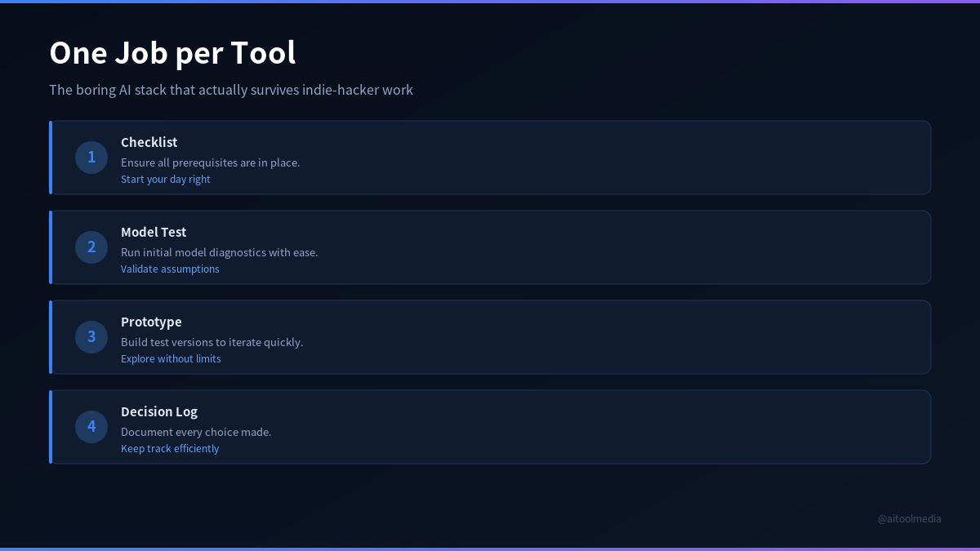Click the number 2 circle badge
Image resolution: width=980 pixels, height=551 pixels.
pyautogui.click(x=91, y=247)
